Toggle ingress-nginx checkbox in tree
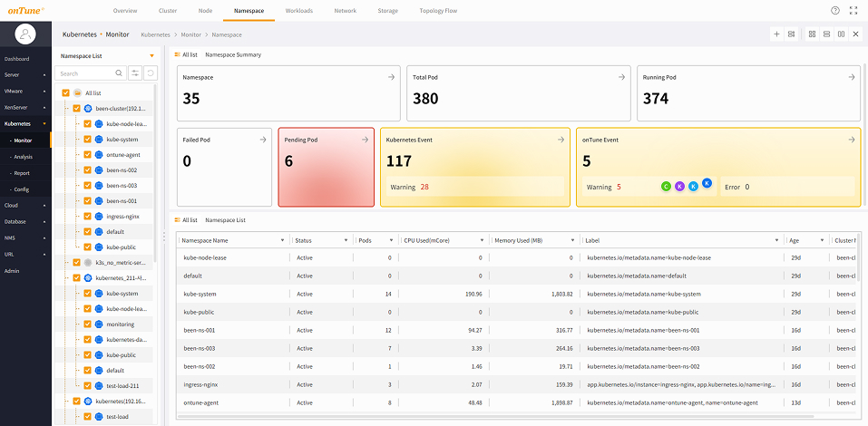This screenshot has height=426, width=868. point(87,217)
